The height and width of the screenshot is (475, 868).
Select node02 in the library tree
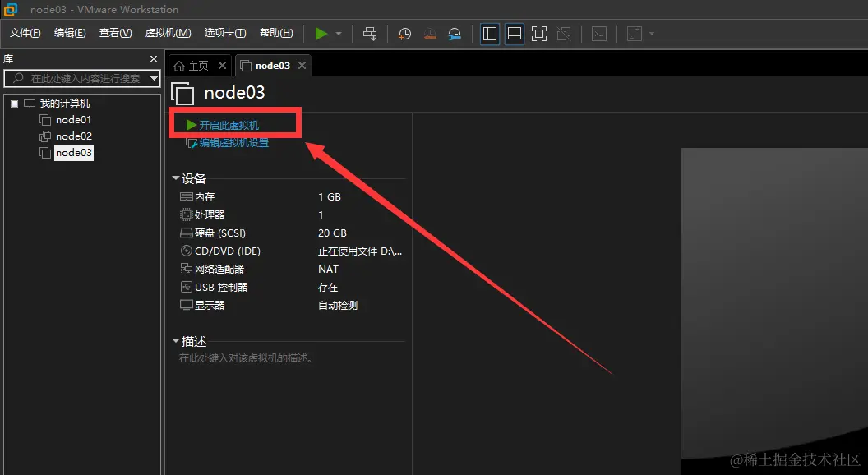(74, 136)
